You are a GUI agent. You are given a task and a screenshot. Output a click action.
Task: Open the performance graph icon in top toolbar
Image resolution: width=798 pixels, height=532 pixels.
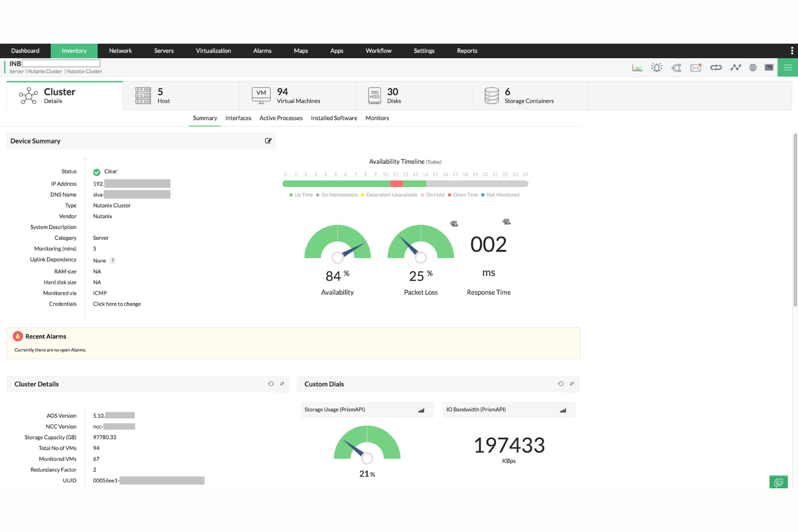637,67
